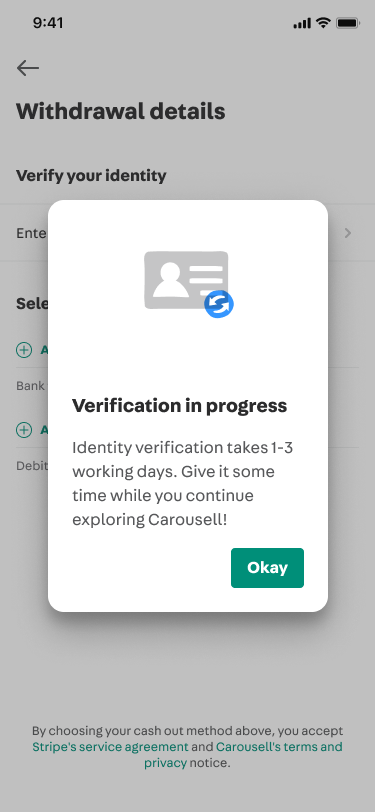The image size is (375, 812).
Task: Confirm dialog with the Okay button
Action: coord(267,568)
